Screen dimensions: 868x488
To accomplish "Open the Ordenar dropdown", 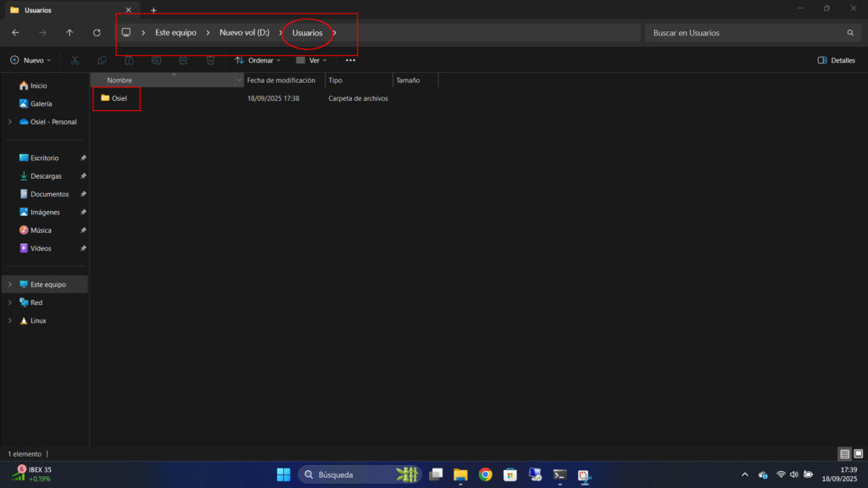I will click(258, 60).
